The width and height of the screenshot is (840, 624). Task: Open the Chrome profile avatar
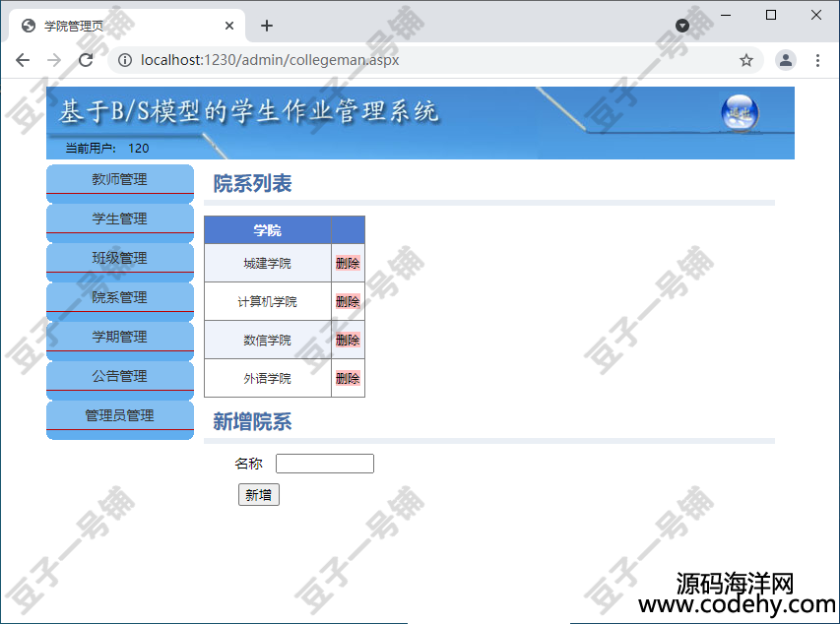tap(786, 60)
